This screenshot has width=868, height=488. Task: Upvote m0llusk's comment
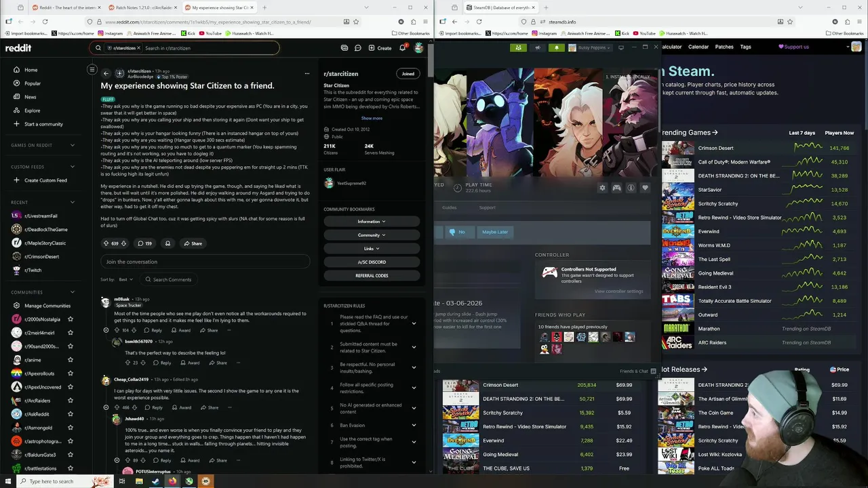(x=116, y=330)
